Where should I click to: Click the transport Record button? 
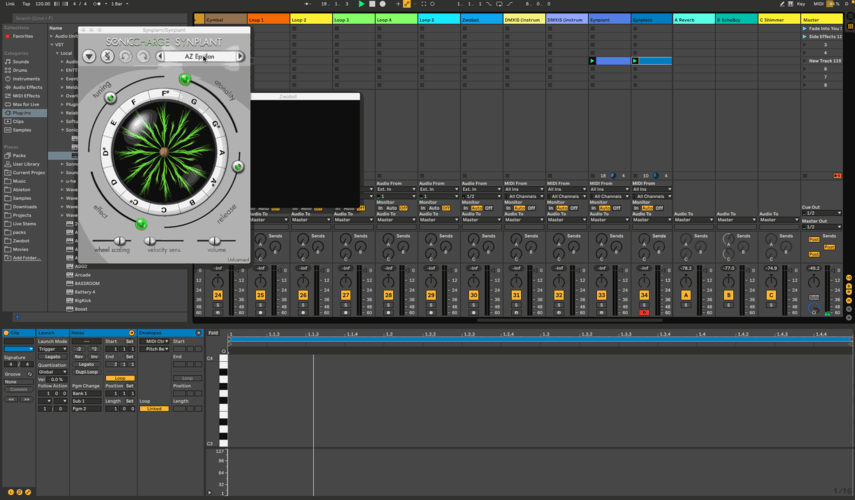383,4
